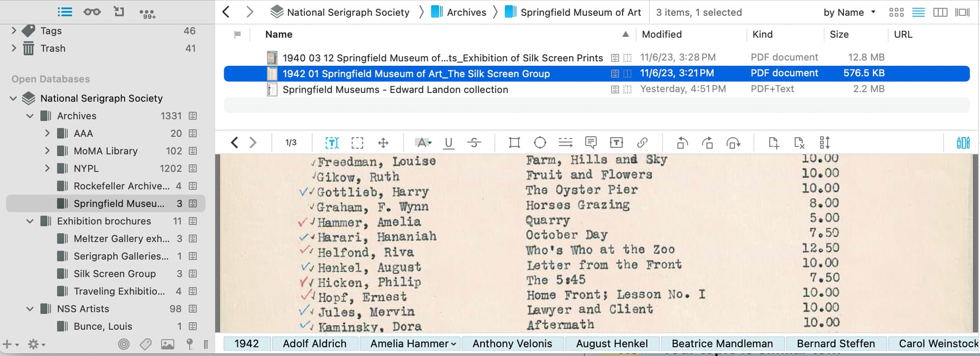The width and height of the screenshot is (980, 356).
Task: Open the 'by Name' sort dropdown
Action: point(849,12)
